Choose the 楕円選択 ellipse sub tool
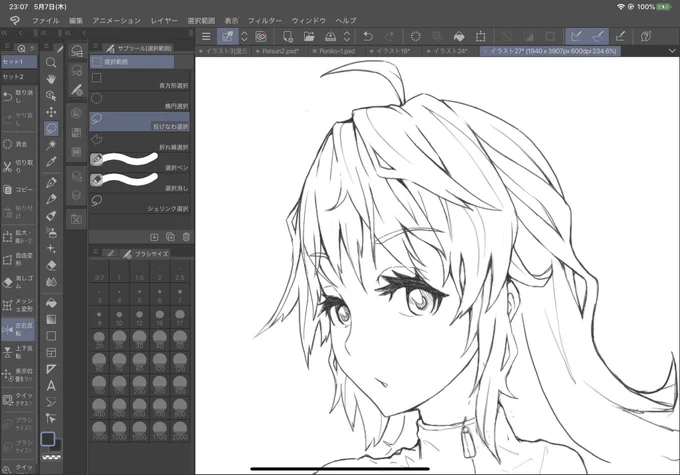The image size is (680, 475). coord(139,101)
